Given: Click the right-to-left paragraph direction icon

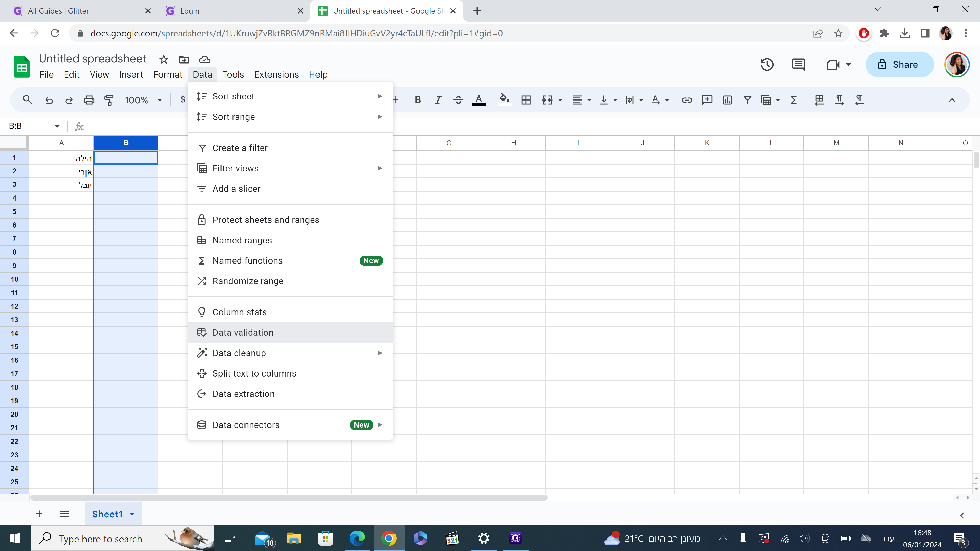Looking at the screenshot, I should tap(859, 100).
